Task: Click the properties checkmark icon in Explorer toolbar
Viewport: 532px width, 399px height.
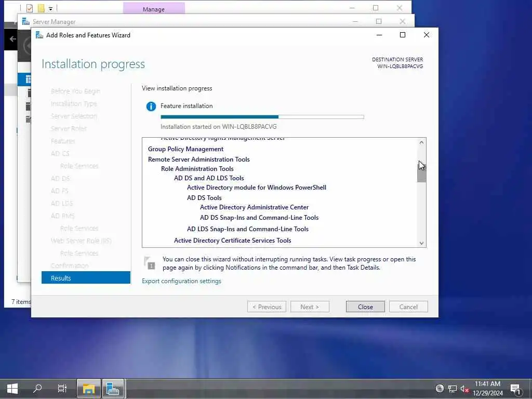Action: pyautogui.click(x=30, y=8)
